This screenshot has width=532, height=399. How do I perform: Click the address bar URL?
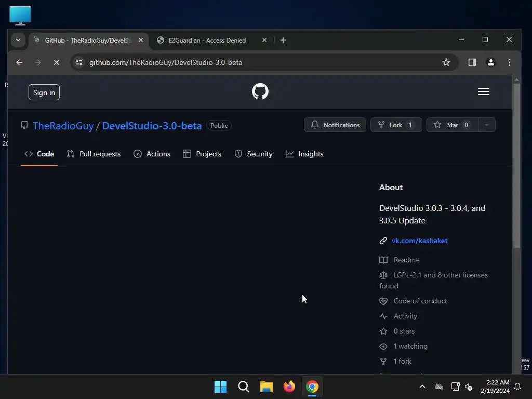coord(166,62)
